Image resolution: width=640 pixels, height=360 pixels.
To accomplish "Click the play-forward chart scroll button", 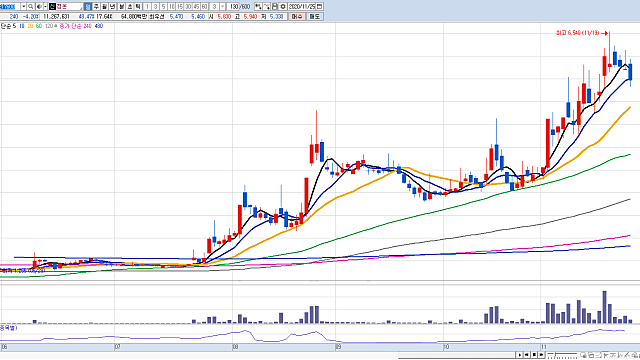I will click(520, 355).
